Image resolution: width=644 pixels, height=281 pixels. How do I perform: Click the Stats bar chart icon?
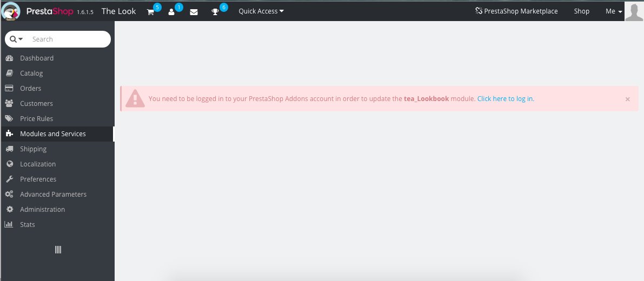click(9, 224)
